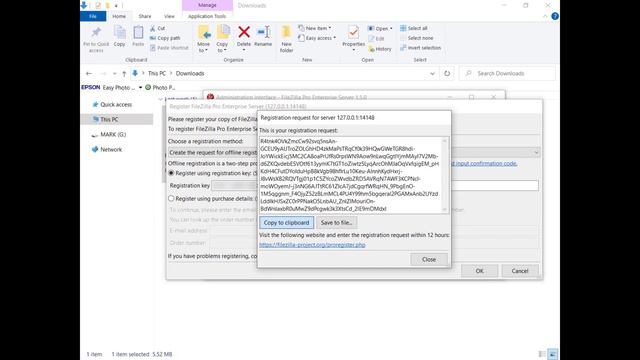This screenshot has width=640, height=360.
Task: Click This PC in address breadcrumb
Action: coord(157,73)
